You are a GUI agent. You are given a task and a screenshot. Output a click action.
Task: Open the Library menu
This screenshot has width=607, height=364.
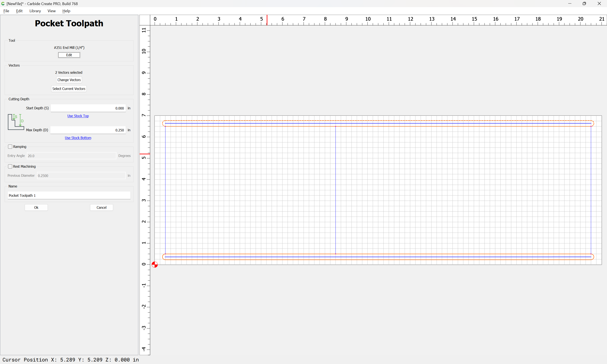coord(35,11)
